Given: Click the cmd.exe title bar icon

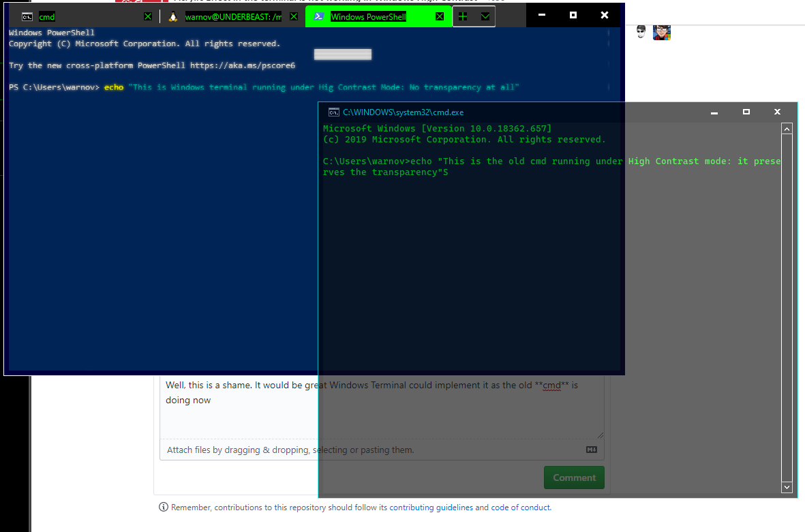Looking at the screenshot, I should [334, 112].
